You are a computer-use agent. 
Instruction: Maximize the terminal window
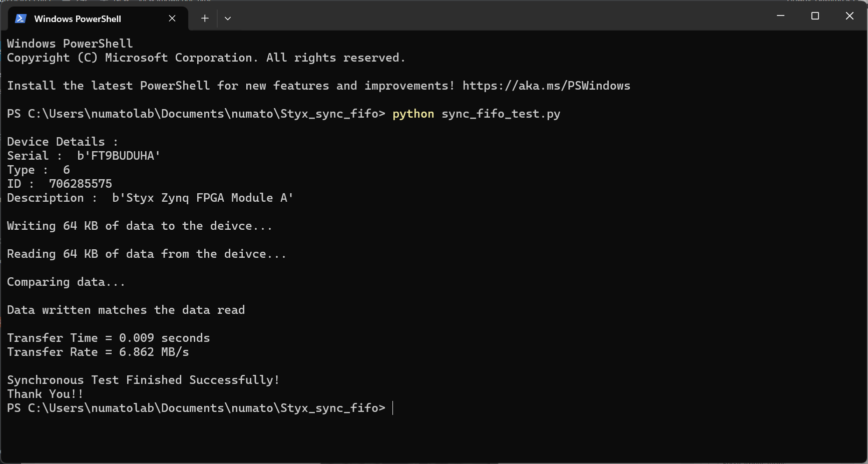(815, 16)
